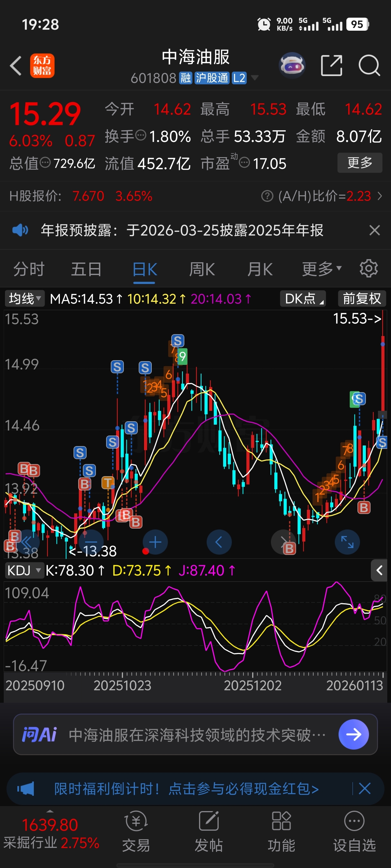Tap the H股报价 7.670 value
This screenshot has width=391, height=868.
[x=88, y=196]
